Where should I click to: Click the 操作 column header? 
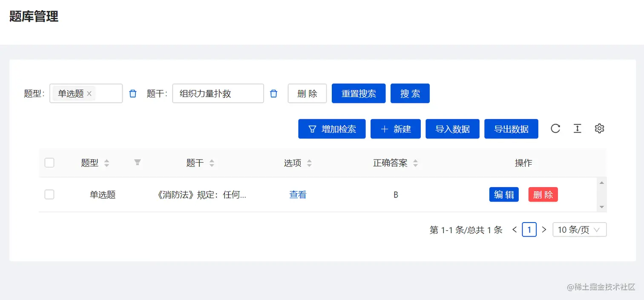[x=523, y=163]
